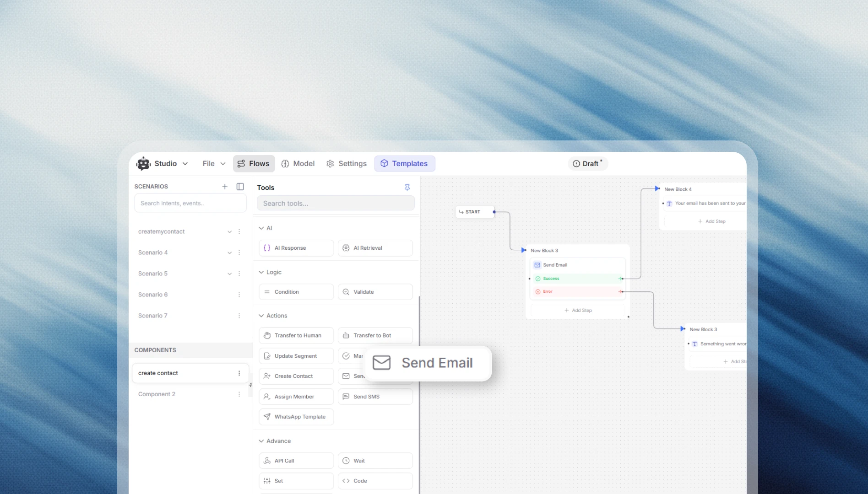This screenshot has width=868, height=494.
Task: Select the Send SMS action
Action: click(375, 396)
